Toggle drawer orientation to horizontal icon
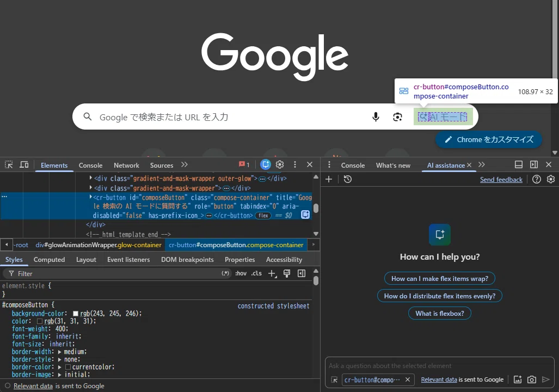The image size is (559, 392). (519, 164)
